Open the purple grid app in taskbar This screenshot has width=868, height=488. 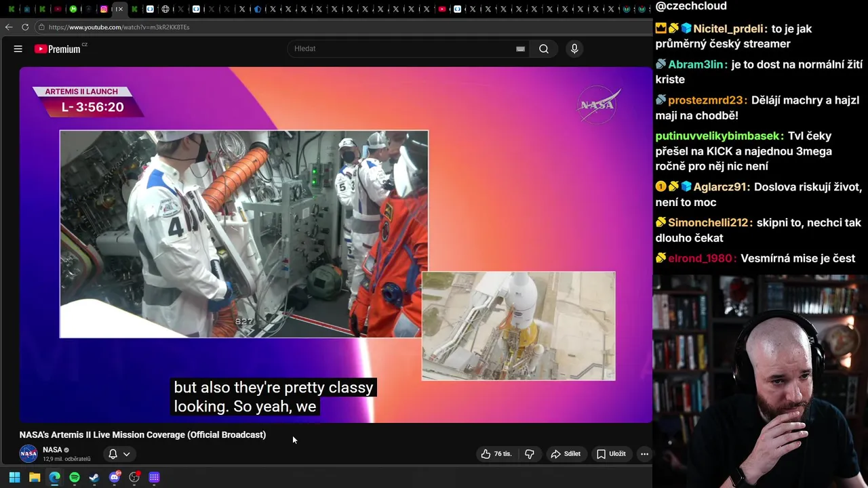[155, 477]
